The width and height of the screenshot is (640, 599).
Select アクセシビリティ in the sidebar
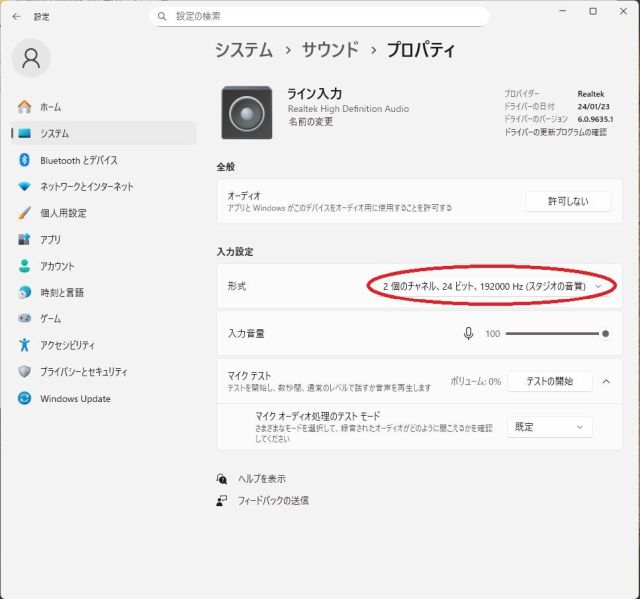click(x=68, y=345)
